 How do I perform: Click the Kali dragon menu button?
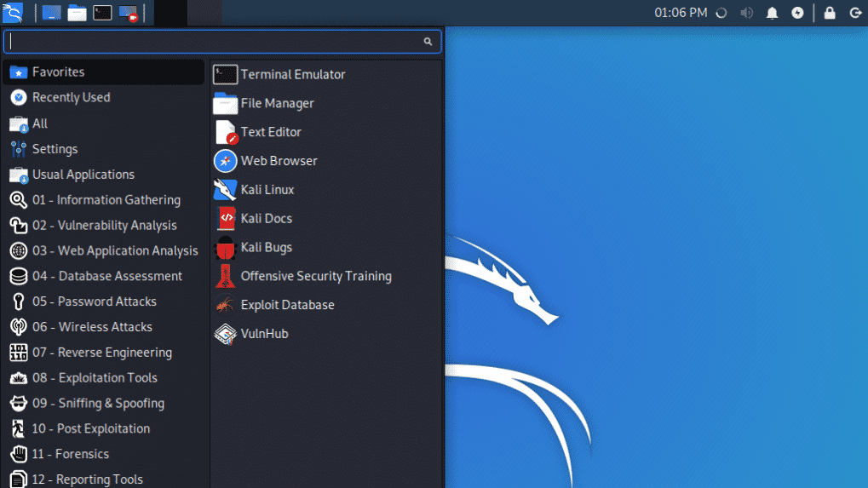[13, 12]
